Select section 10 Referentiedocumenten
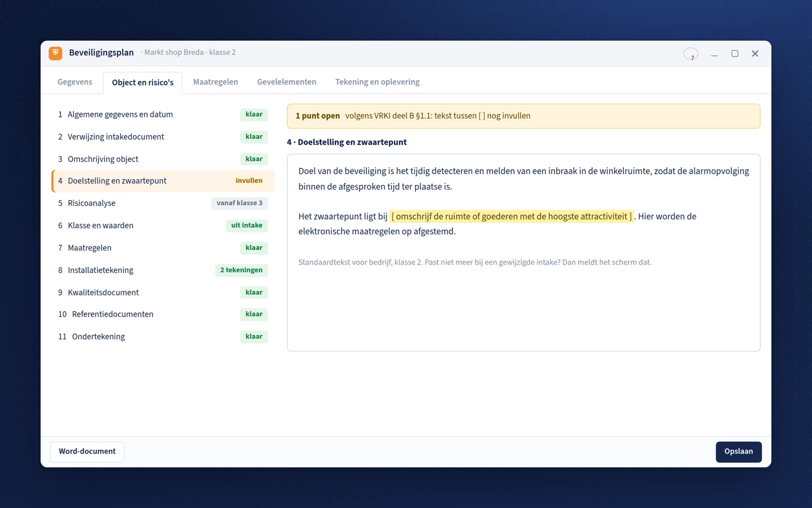This screenshot has width=812, height=508. coord(163,315)
